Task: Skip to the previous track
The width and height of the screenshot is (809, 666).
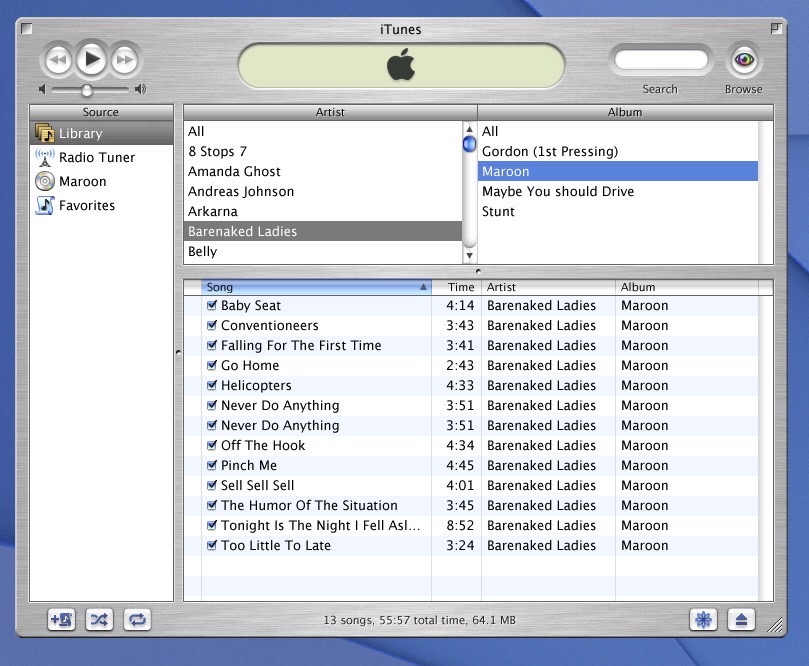Action: click(x=58, y=60)
